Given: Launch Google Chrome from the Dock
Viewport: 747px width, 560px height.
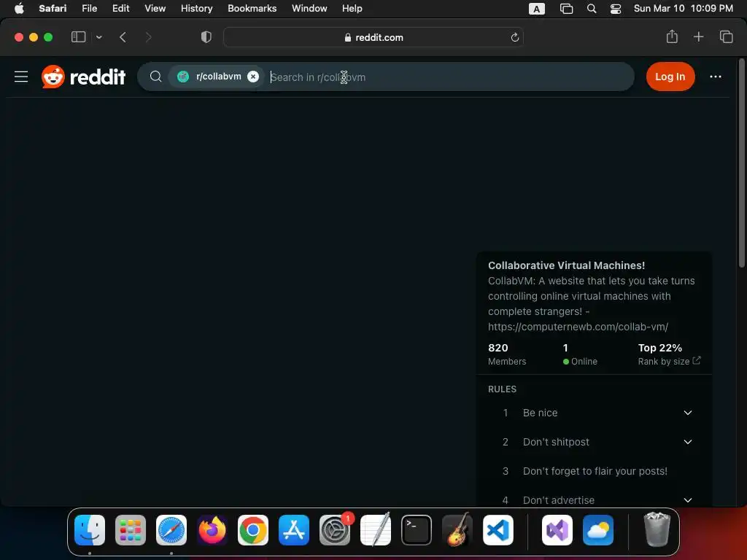Looking at the screenshot, I should pyautogui.click(x=253, y=530).
